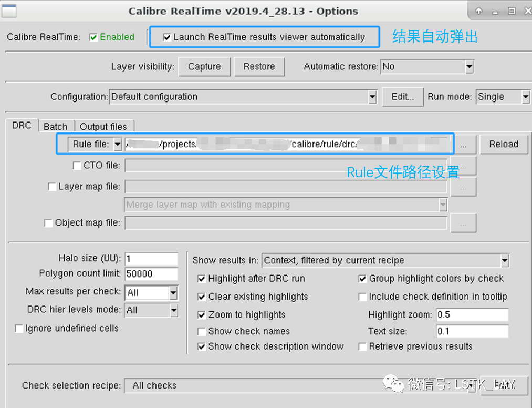Browse for Rule file with ... button

point(463,145)
